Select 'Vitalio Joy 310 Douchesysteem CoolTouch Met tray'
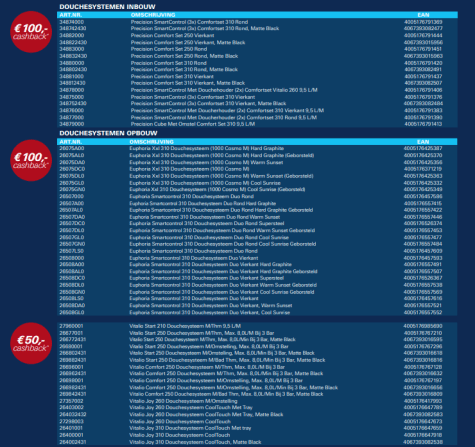475x447 pixels. point(190,428)
